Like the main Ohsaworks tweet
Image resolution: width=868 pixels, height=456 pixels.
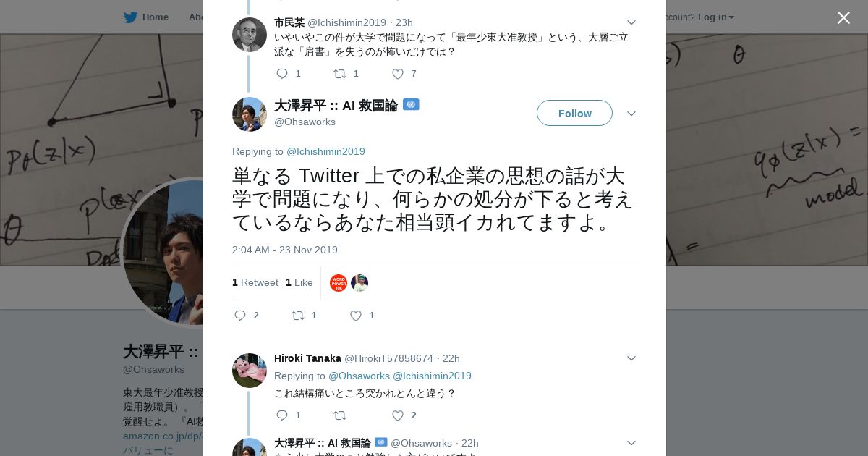356,316
